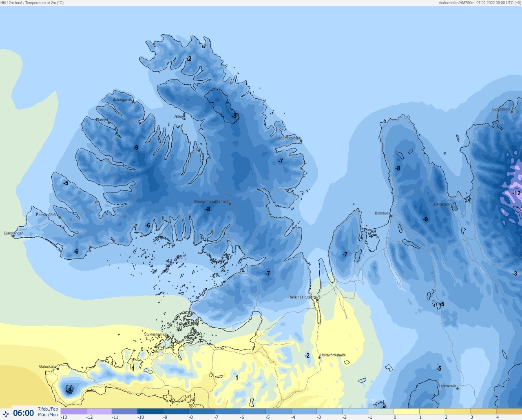This screenshot has height=420, width=522.
Task: Click the 4 legend scale number
Action: tap(498, 417)
